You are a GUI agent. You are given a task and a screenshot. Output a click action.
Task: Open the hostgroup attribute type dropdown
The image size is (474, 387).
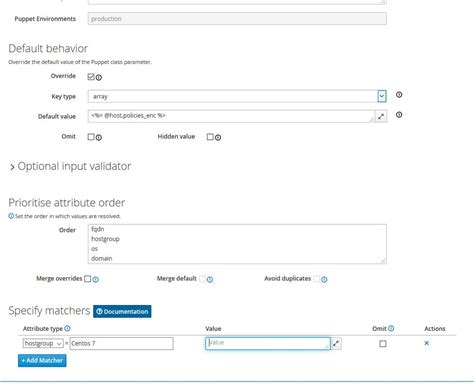[43, 343]
